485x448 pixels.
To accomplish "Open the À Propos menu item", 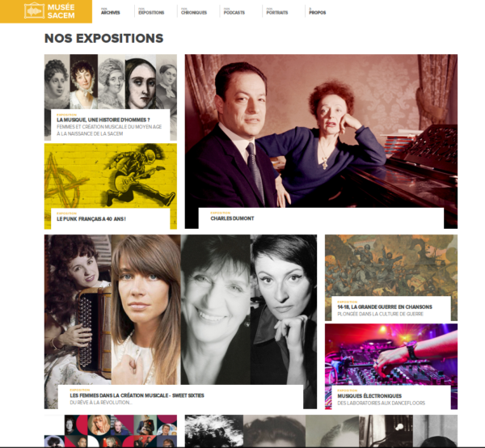I will (x=318, y=11).
